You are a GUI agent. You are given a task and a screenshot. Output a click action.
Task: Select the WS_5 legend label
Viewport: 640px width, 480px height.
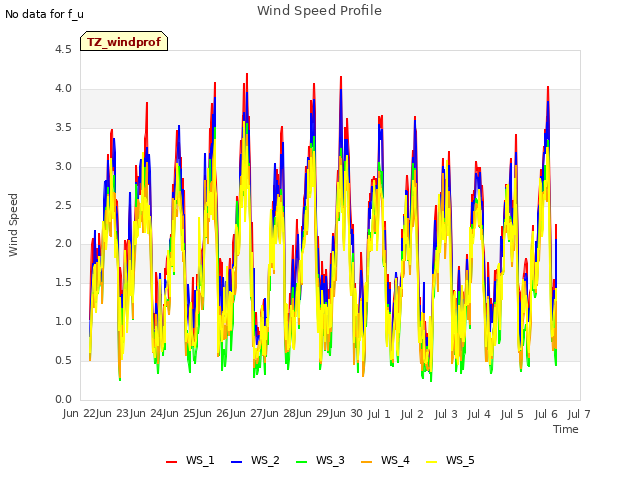click(x=460, y=460)
